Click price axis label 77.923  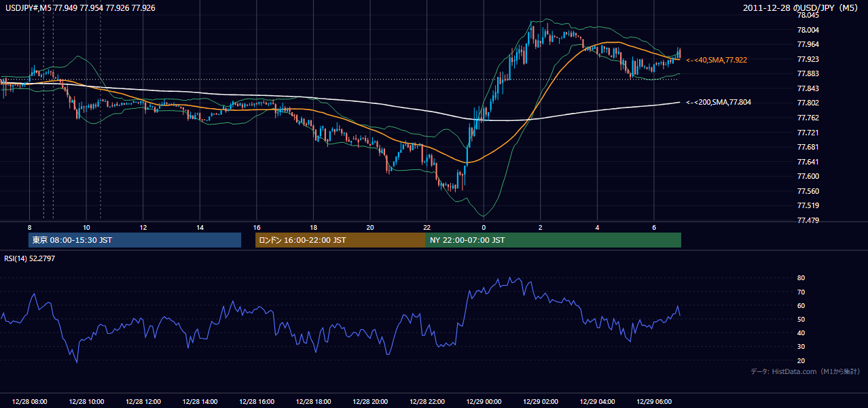pyautogui.click(x=810, y=59)
